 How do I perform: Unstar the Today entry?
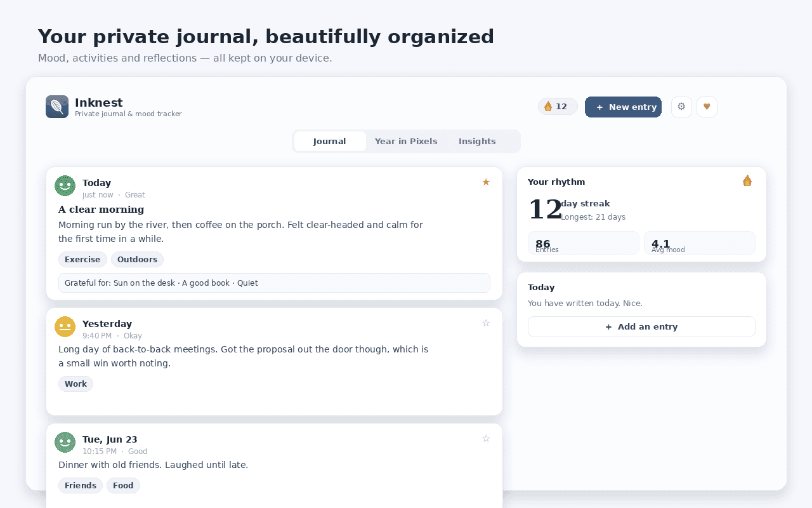(x=486, y=182)
